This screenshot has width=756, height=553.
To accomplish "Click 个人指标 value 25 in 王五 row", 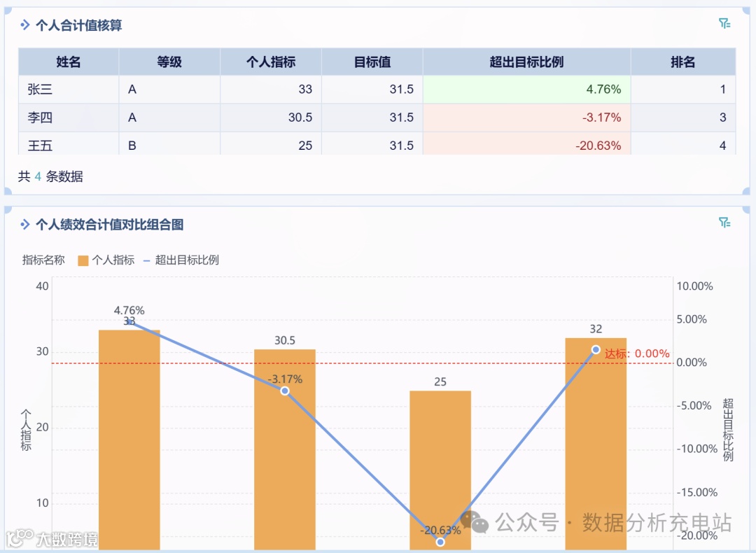I will [x=270, y=143].
